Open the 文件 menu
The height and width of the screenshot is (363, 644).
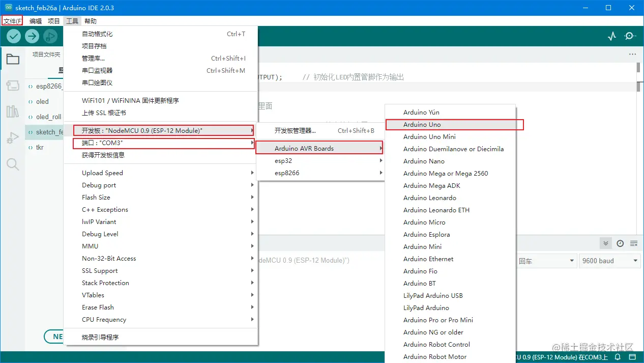[13, 21]
